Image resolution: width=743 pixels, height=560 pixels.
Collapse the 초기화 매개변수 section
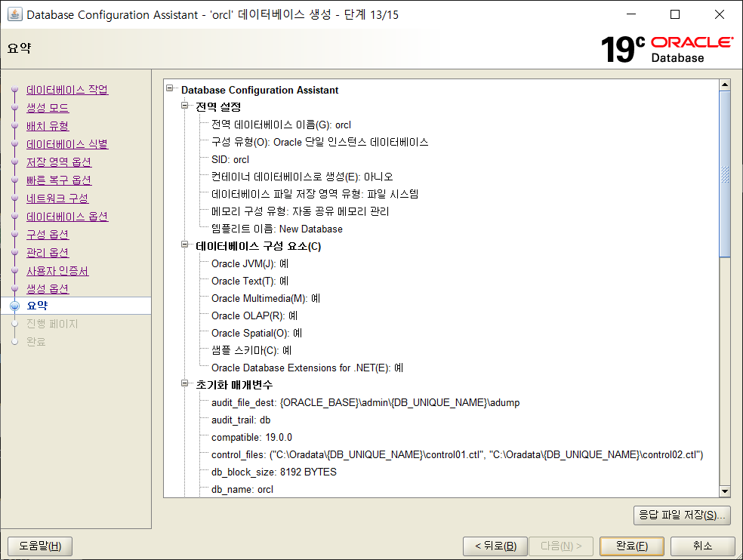[x=184, y=383]
